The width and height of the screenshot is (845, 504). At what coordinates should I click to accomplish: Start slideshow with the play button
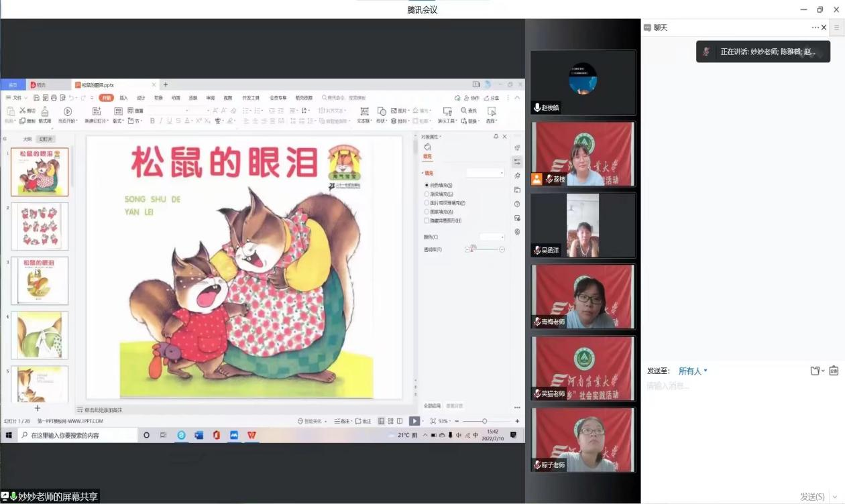click(414, 421)
